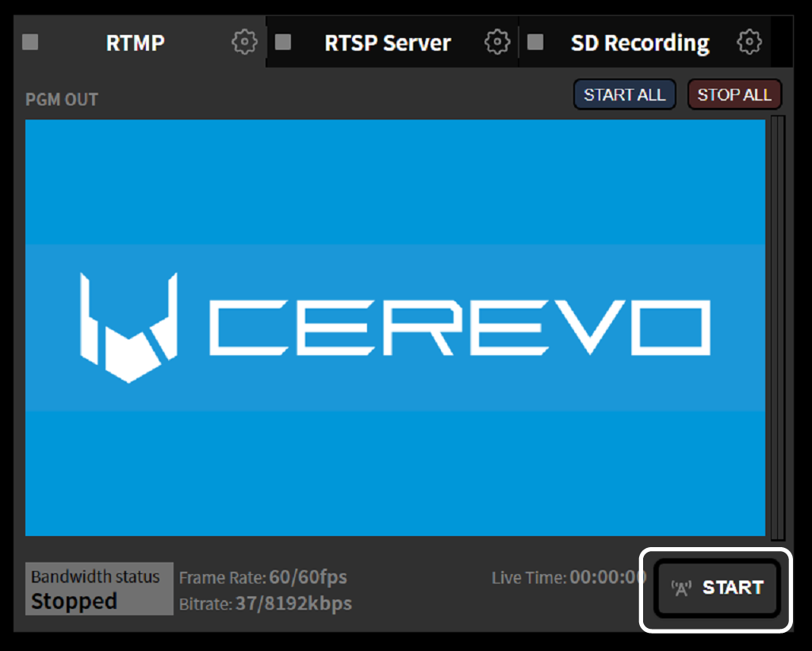The width and height of the screenshot is (812, 651).
Task: Select the SD Recording tab
Action: pyautogui.click(x=640, y=43)
